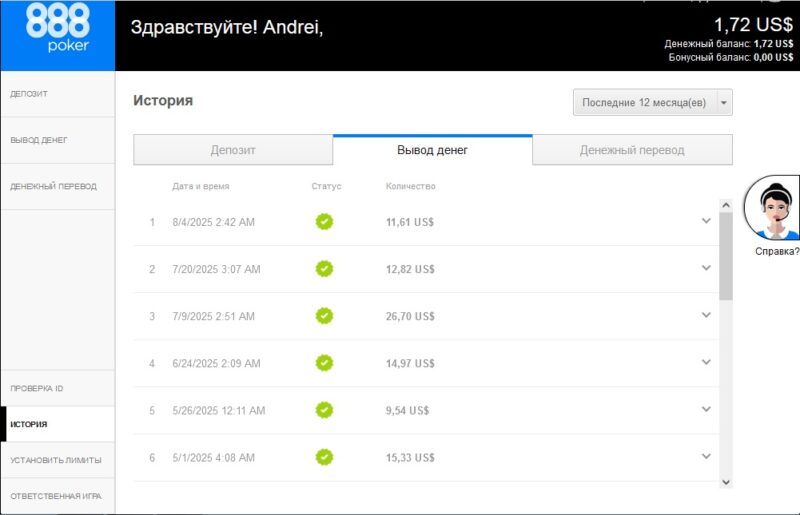Open Ответственная игра sidebar item

point(57,496)
